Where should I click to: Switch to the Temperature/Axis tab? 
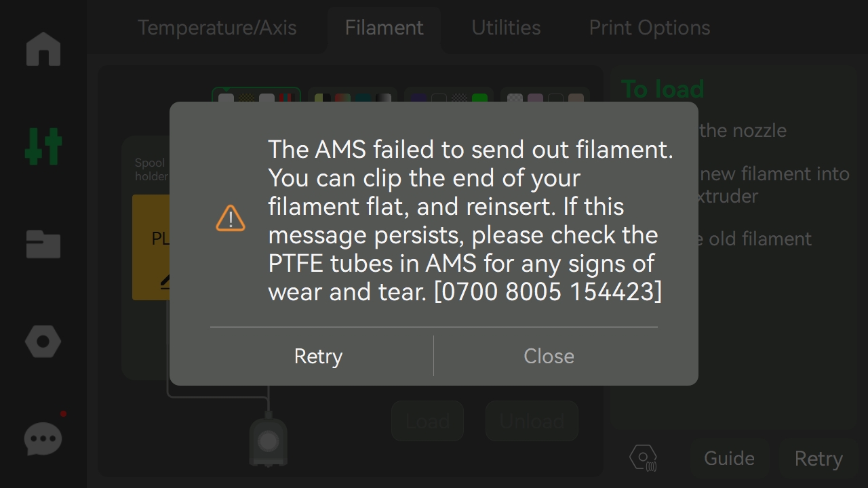217,28
